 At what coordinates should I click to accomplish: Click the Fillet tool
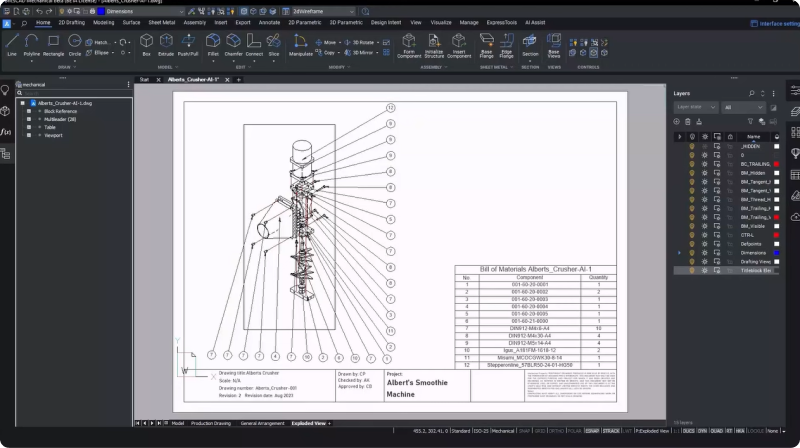213,42
